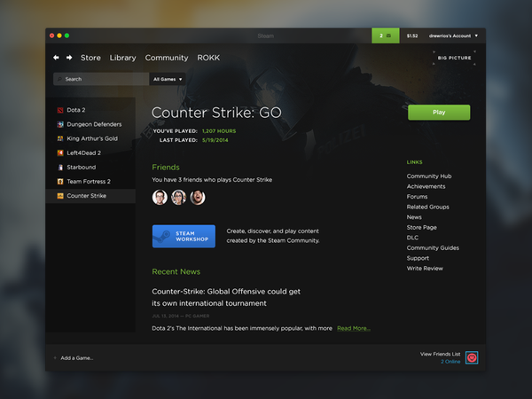Viewport: 532px width, 399px height.
Task: Open the Store Page link
Action: (x=422, y=227)
